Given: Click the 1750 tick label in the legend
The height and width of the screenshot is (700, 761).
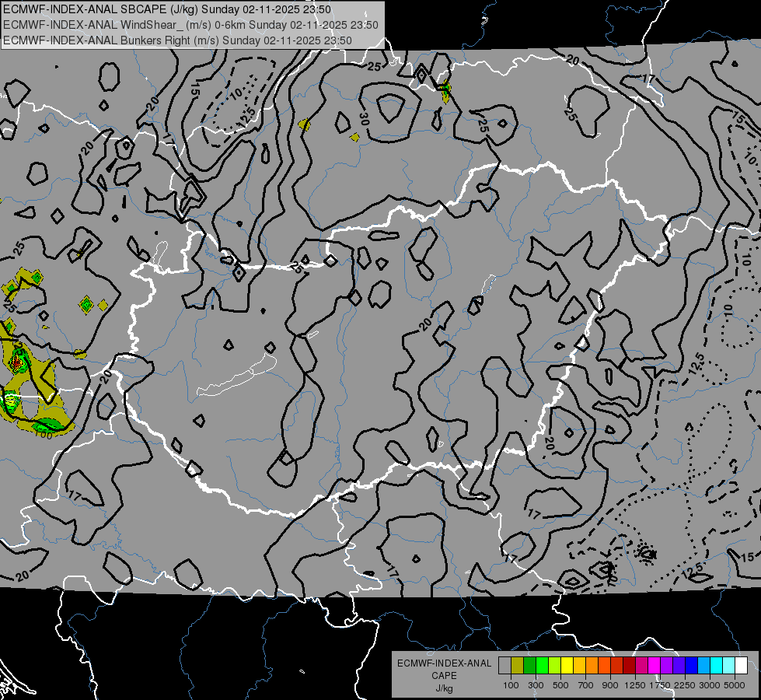Looking at the screenshot, I should point(660,685).
